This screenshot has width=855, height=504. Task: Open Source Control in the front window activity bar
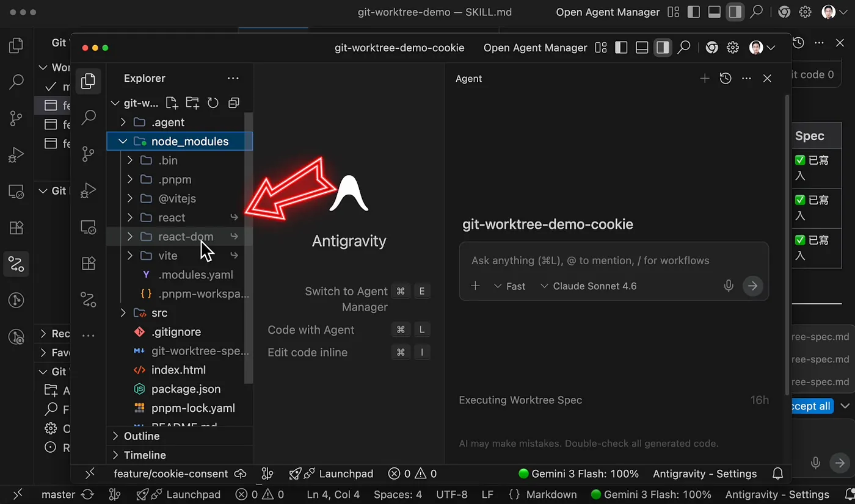tap(89, 154)
